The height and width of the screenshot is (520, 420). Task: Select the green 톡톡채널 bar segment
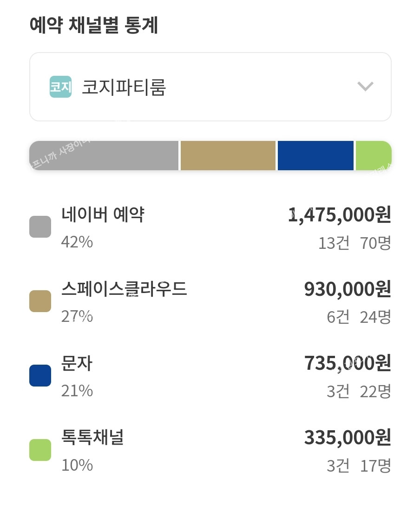(373, 156)
